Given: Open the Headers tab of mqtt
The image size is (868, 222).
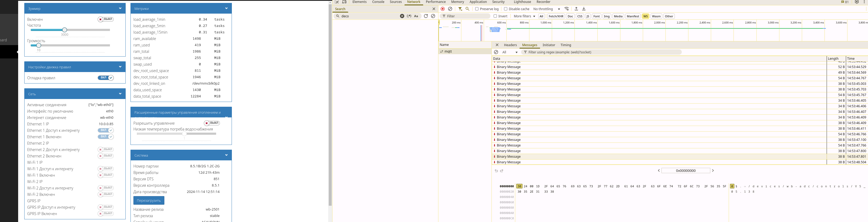Looking at the screenshot, I should [x=510, y=45].
